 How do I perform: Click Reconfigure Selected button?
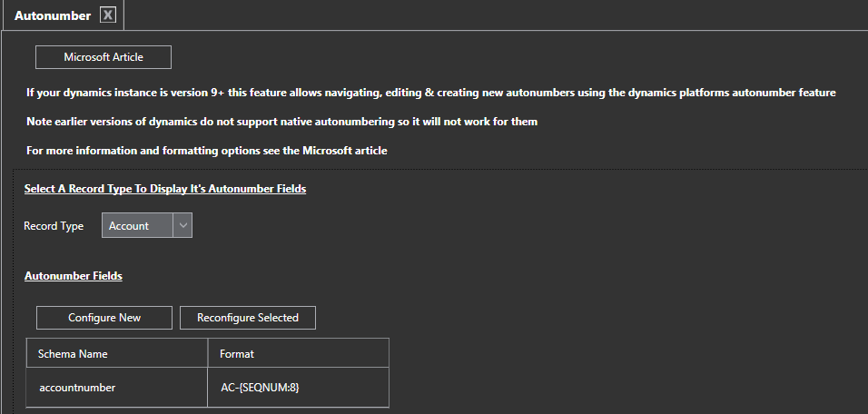[248, 318]
